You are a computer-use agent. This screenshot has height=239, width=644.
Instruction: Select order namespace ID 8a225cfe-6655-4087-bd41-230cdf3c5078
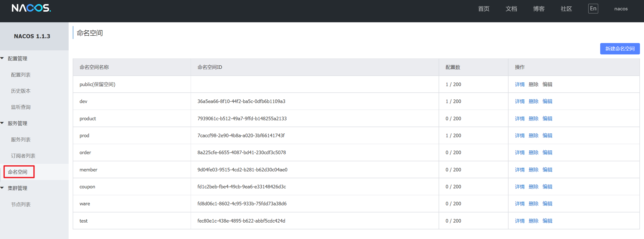tap(242, 152)
